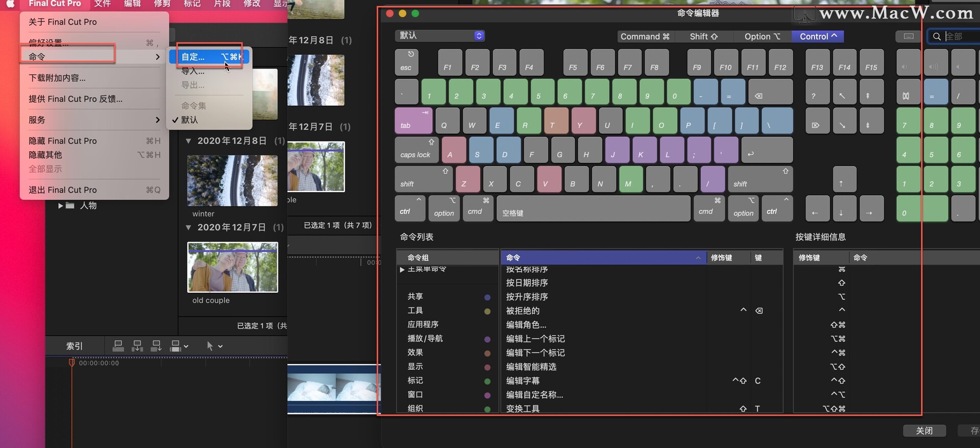The width and height of the screenshot is (980, 448).
Task: Click the F13 key on virtual keyboard
Action: (x=818, y=62)
